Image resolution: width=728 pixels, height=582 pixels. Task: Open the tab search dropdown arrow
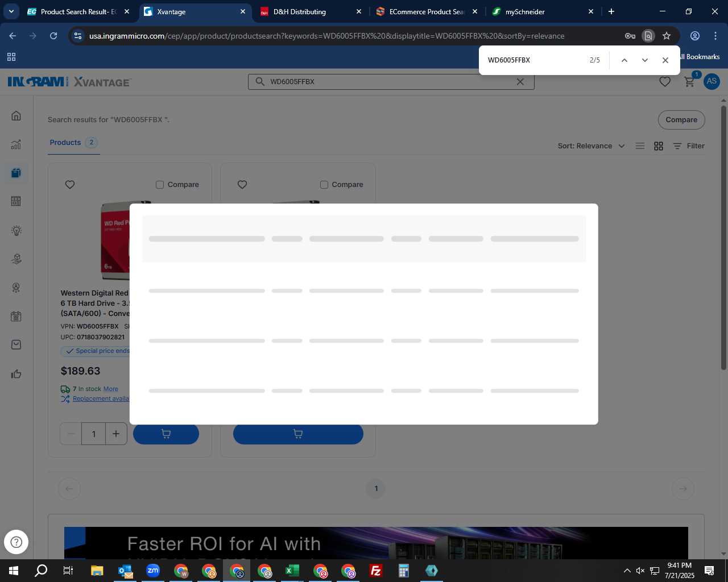[11, 11]
